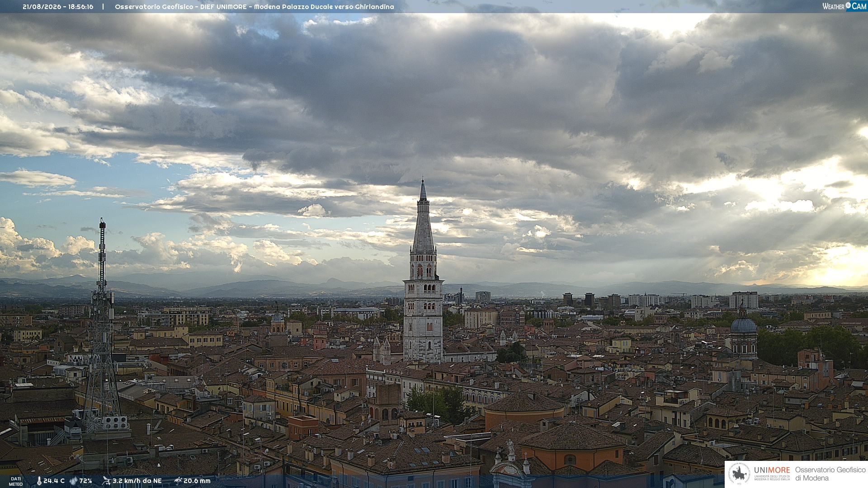
Task: Open the UNIMORE wordmark link
Action: (772, 470)
